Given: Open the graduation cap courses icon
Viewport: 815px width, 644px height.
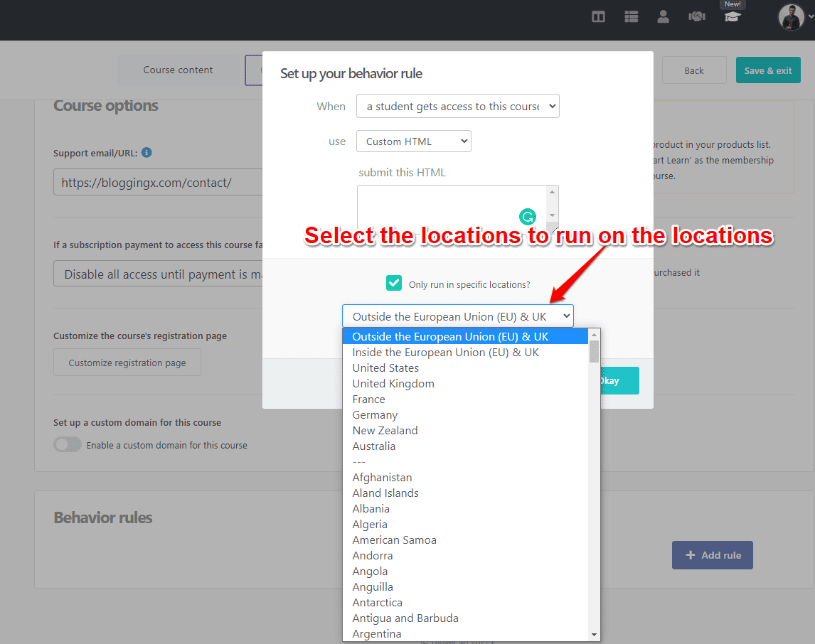Looking at the screenshot, I should click(733, 16).
